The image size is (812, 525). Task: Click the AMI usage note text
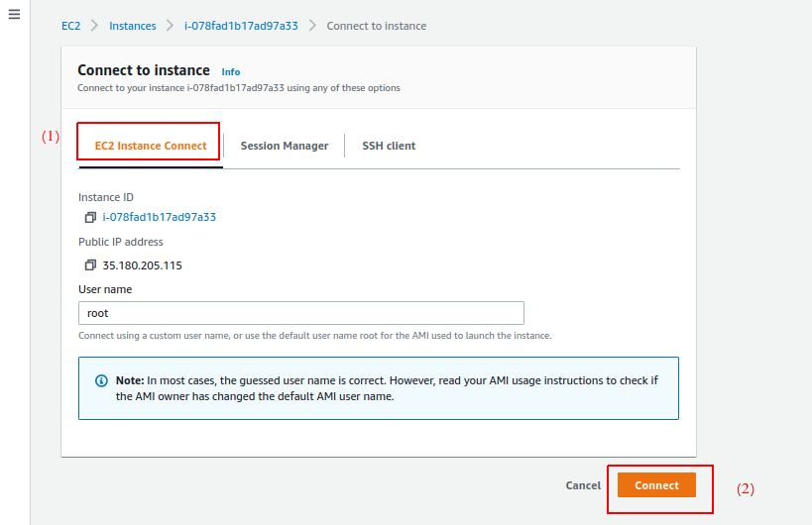coord(387,388)
